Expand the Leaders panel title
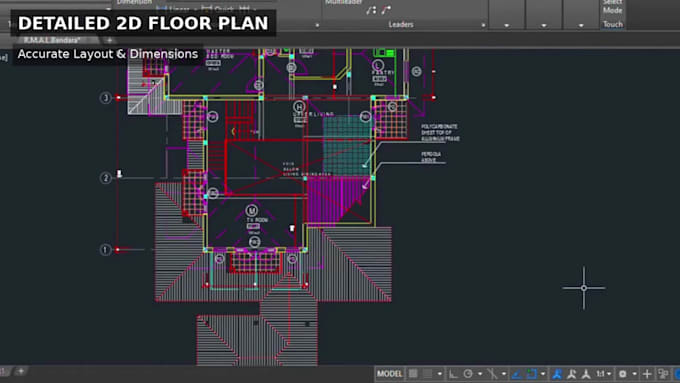Viewport: 680px width, 383px height. 401,24
